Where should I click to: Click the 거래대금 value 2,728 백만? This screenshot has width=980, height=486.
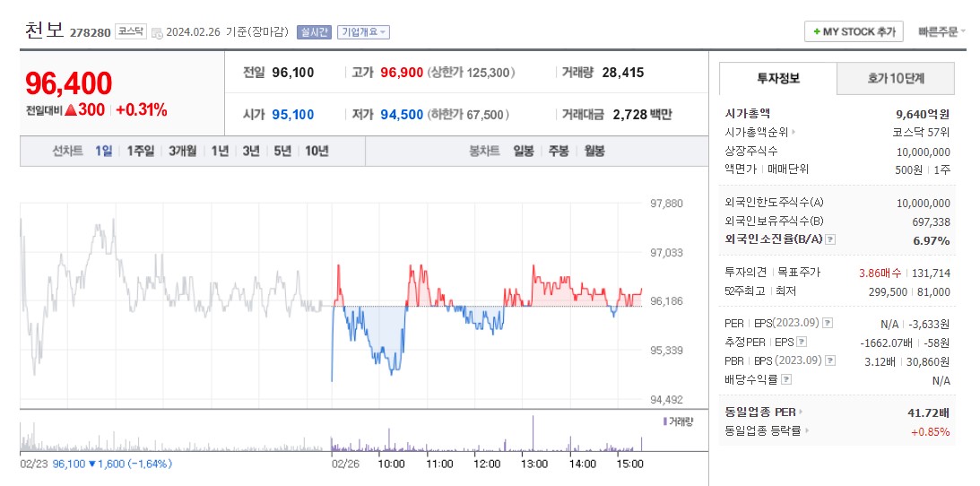(642, 114)
